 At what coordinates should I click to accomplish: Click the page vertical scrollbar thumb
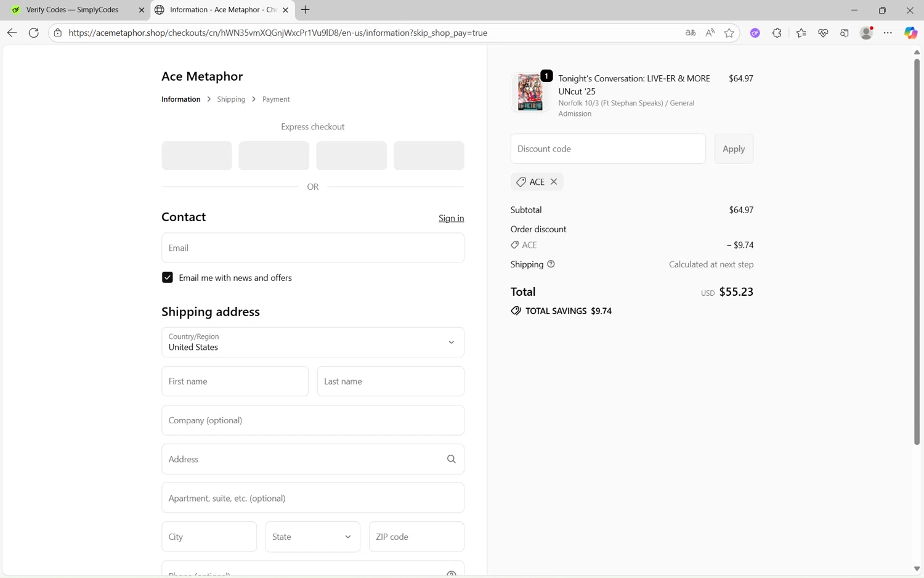[x=917, y=251]
